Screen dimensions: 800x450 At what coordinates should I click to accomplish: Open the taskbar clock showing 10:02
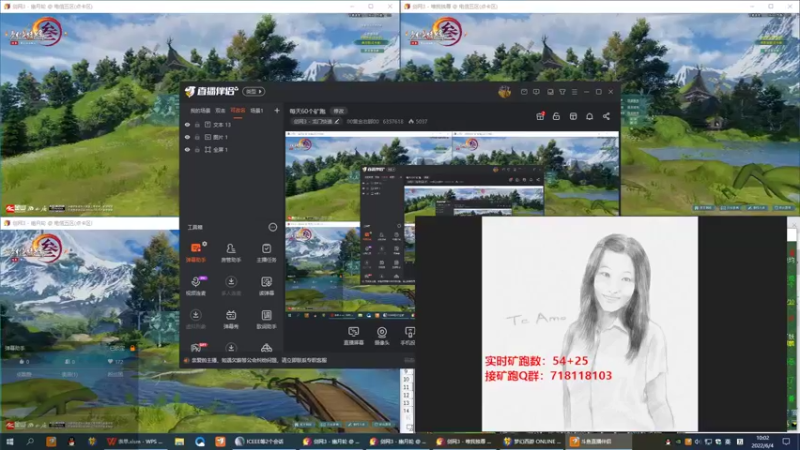click(763, 441)
